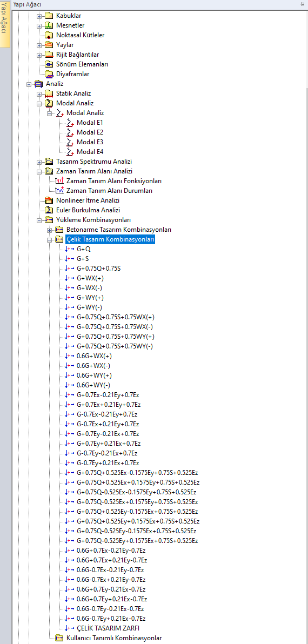Select ÇELİK TASARIM ZARFI entry
This screenshot has width=308, height=644.
[x=108, y=628]
